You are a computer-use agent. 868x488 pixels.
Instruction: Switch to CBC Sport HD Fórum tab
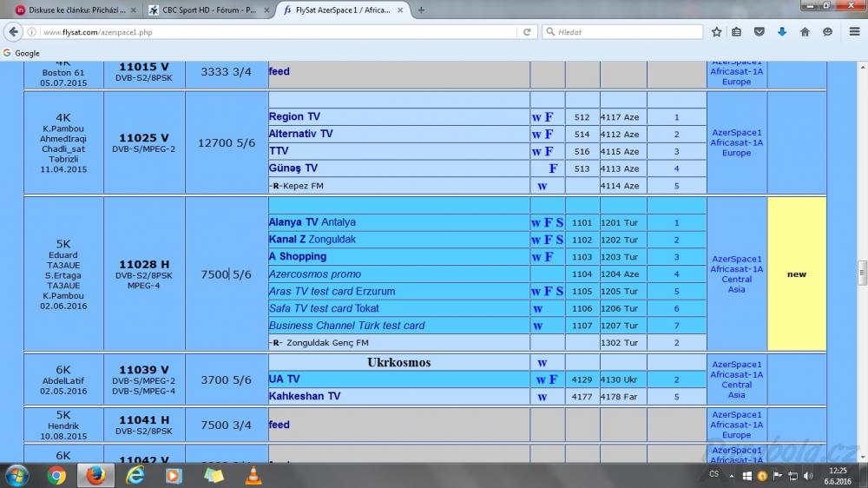(x=208, y=10)
